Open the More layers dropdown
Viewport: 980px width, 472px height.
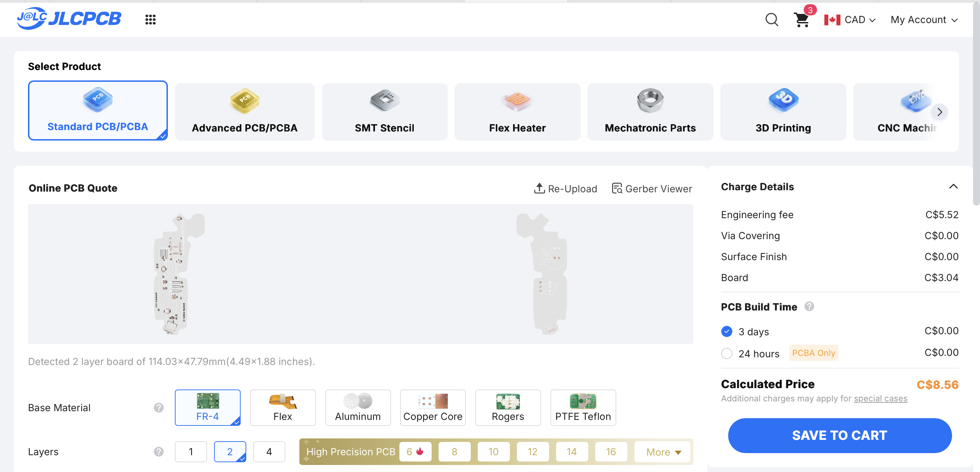point(663,452)
